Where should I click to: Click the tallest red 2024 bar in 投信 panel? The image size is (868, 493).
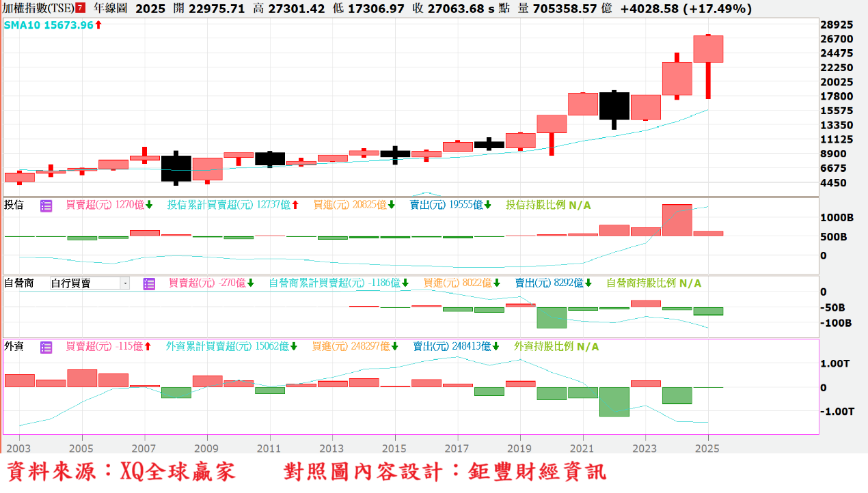(x=677, y=220)
